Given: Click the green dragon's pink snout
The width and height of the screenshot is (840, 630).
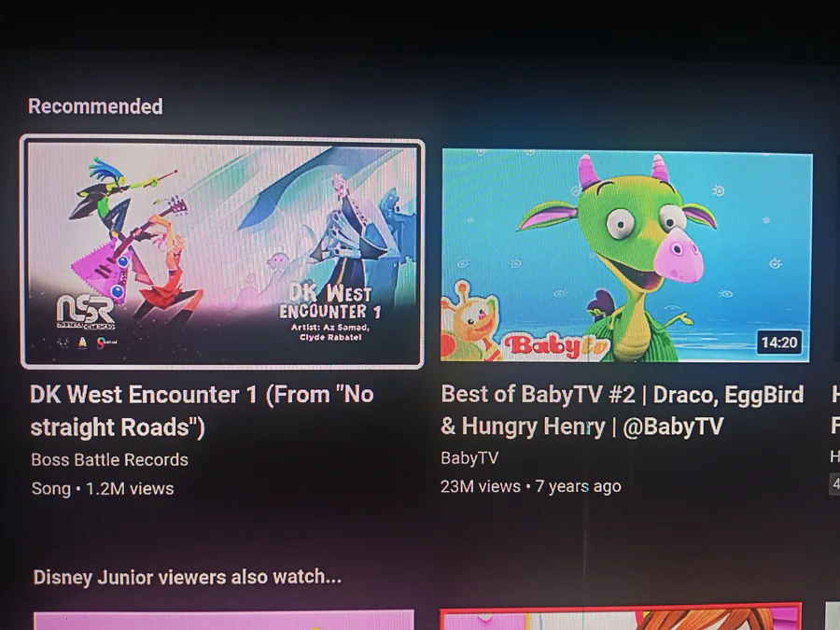Looking at the screenshot, I should click(x=679, y=256).
